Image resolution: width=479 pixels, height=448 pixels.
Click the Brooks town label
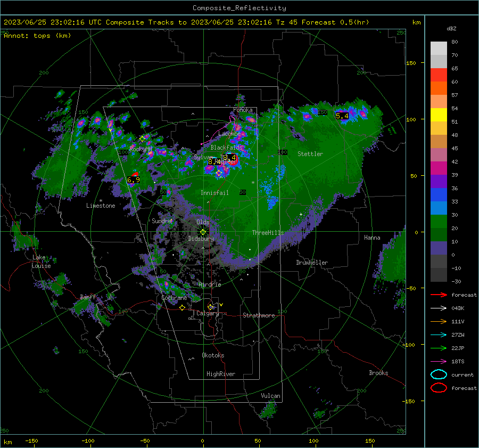tap(378, 373)
